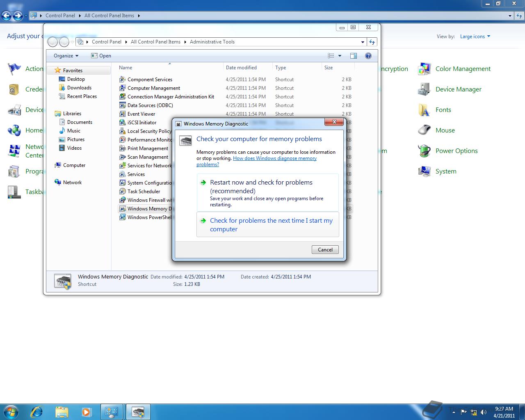Select the Scan Management icon
Screen dimensions: 525x420
click(x=122, y=157)
